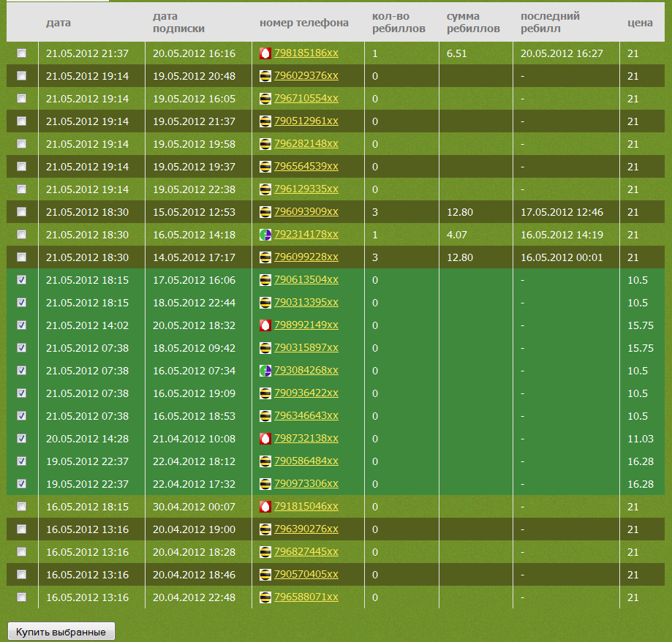The height and width of the screenshot is (642, 672).
Task: Click the Beeline icon beside 790973306xx
Action: click(265, 484)
